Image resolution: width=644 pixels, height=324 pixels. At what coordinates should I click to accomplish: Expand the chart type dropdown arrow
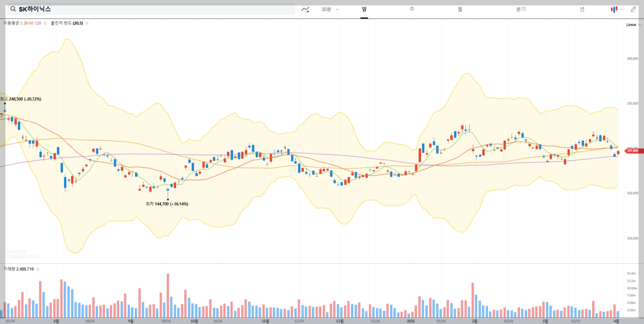tap(621, 10)
